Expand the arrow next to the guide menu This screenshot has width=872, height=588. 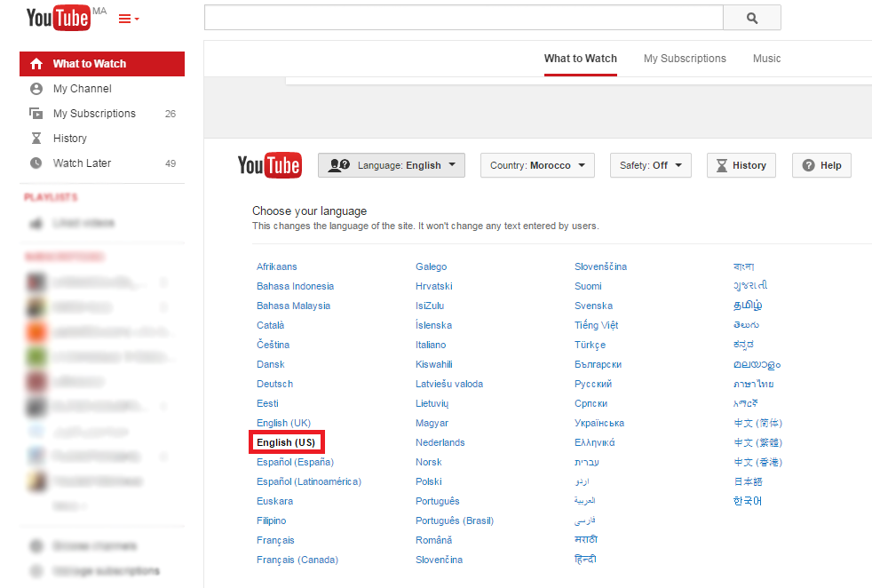click(137, 20)
